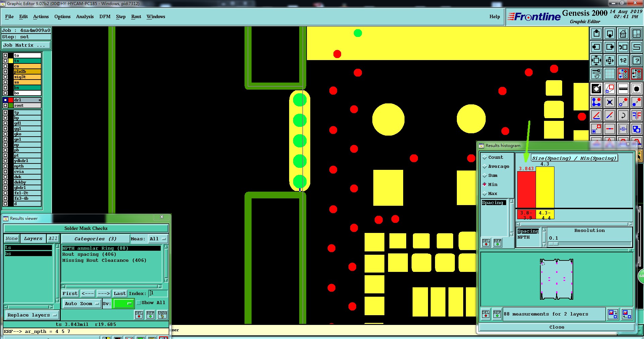Select the Rout spacing (406) category
Image resolution: width=644 pixels, height=339 pixels.
coord(89,254)
